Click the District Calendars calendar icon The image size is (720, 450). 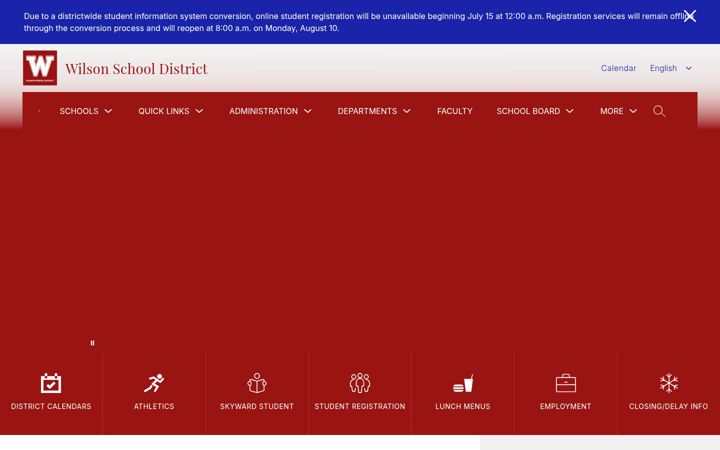(x=51, y=383)
